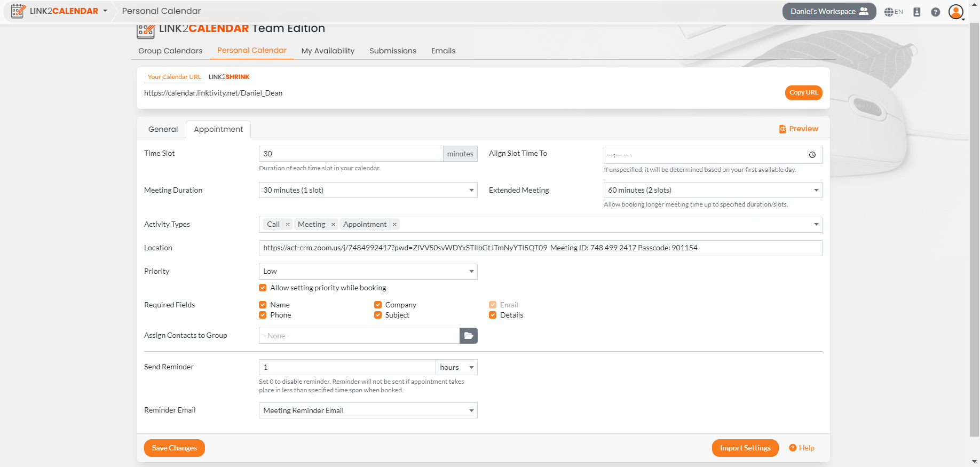The height and width of the screenshot is (467, 980).
Task: Open Extended Meeting dropdown
Action: click(713, 190)
